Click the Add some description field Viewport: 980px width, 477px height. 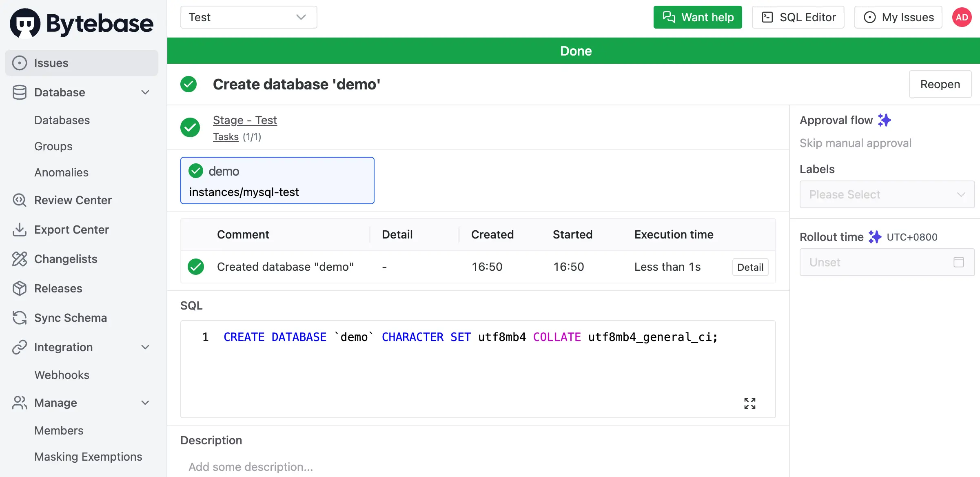coord(478,467)
